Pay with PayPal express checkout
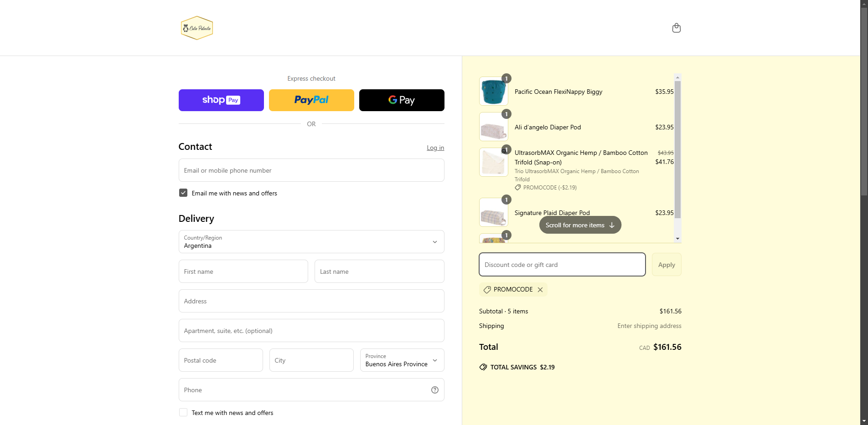The width and height of the screenshot is (868, 425). point(311,100)
